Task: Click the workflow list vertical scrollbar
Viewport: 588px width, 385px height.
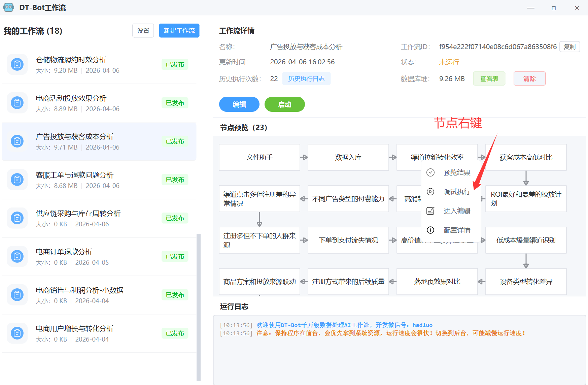Action: pos(199,307)
